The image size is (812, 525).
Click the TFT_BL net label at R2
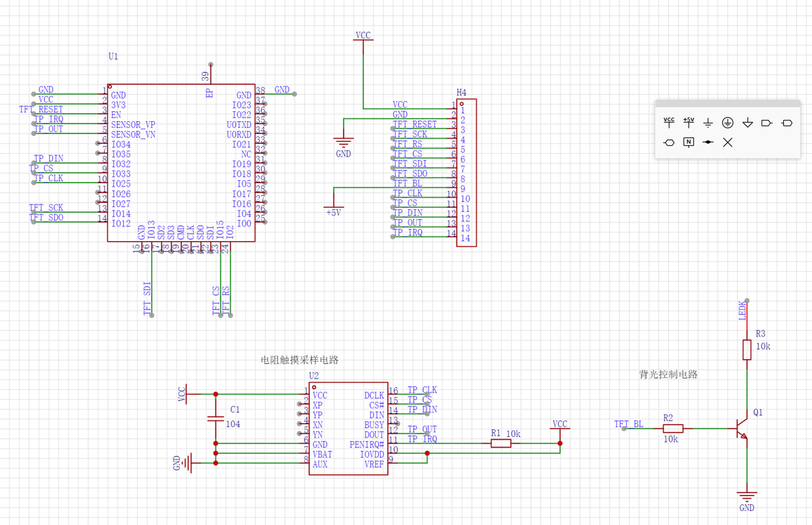(x=629, y=424)
